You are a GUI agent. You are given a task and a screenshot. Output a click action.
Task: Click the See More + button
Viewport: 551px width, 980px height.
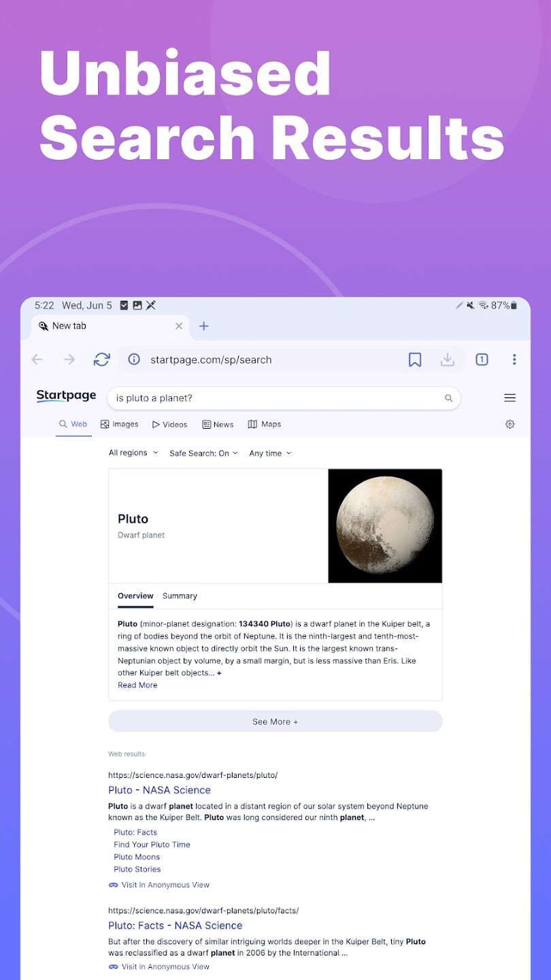tap(275, 721)
